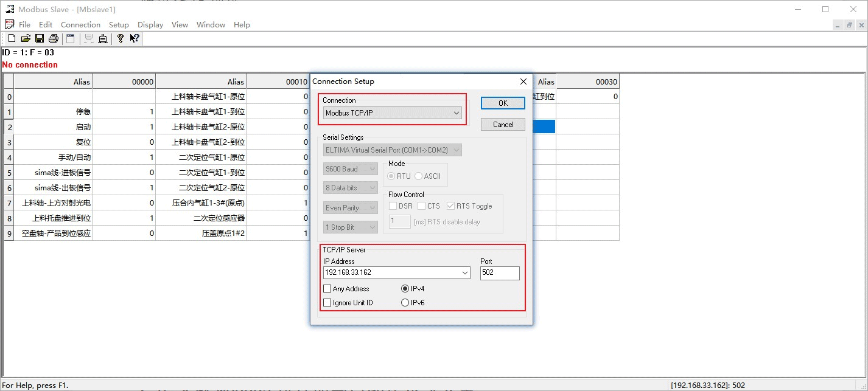Click Cancel in Connection Setup dialog

(503, 125)
